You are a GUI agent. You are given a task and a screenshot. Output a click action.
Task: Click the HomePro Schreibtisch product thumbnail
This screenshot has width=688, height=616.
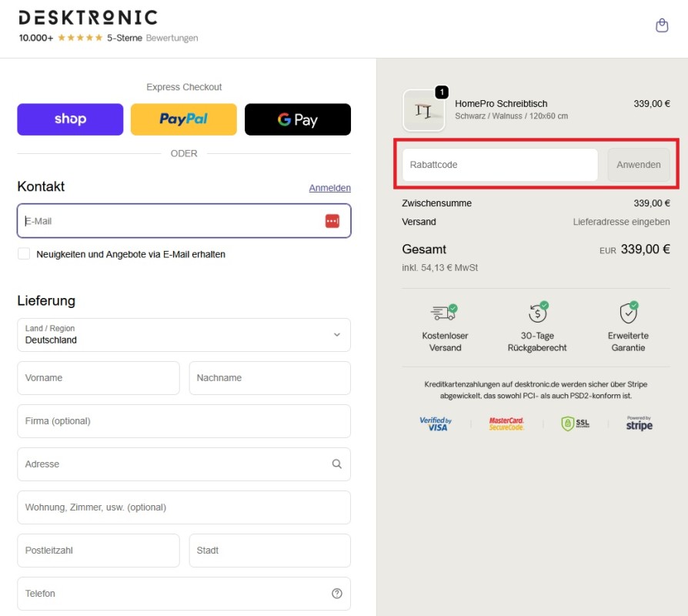(x=424, y=110)
